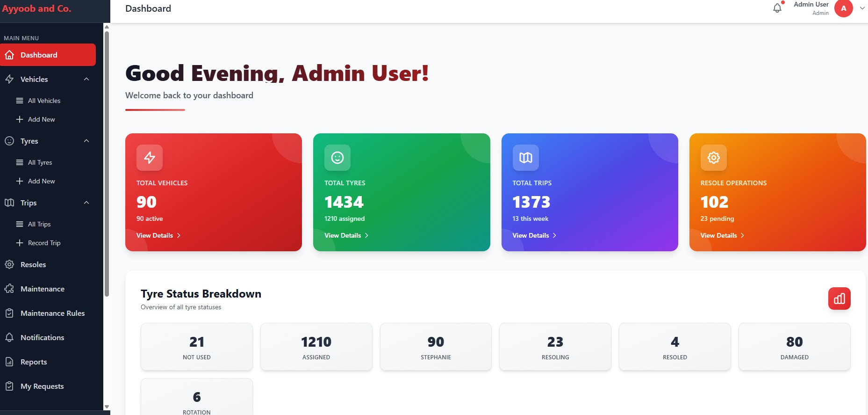Open the bar chart icon button
The image size is (868, 415).
point(839,299)
